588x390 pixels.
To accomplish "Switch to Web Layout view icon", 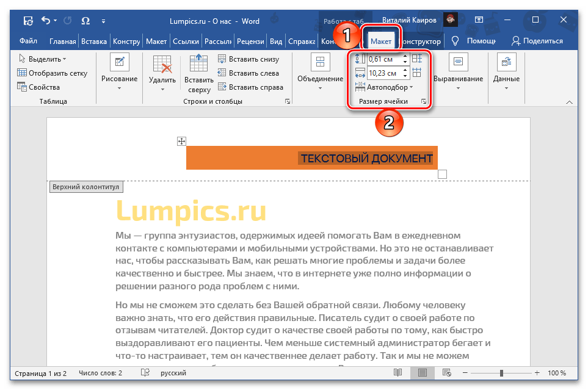I will click(x=446, y=373).
